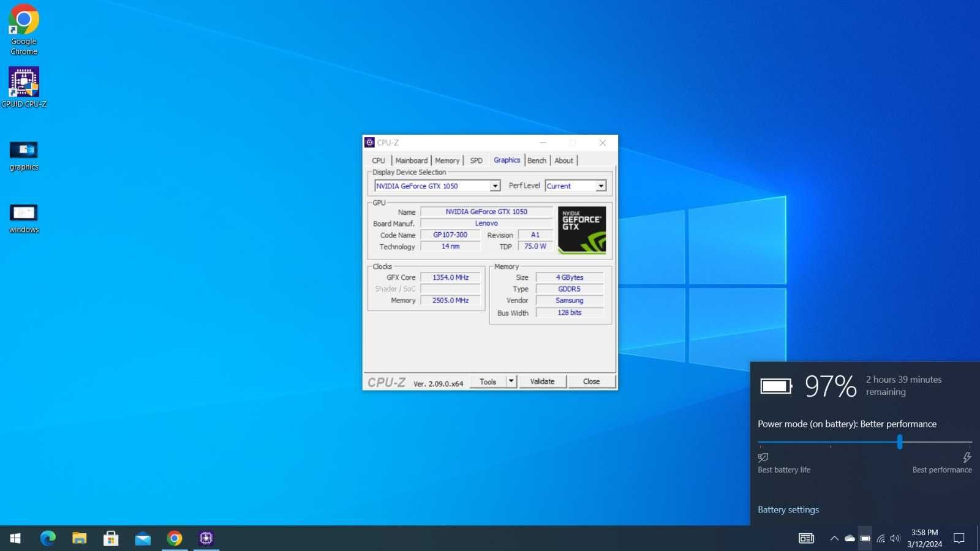The image size is (980, 551).
Task: Open Tools dropdown arrow
Action: [x=511, y=381]
